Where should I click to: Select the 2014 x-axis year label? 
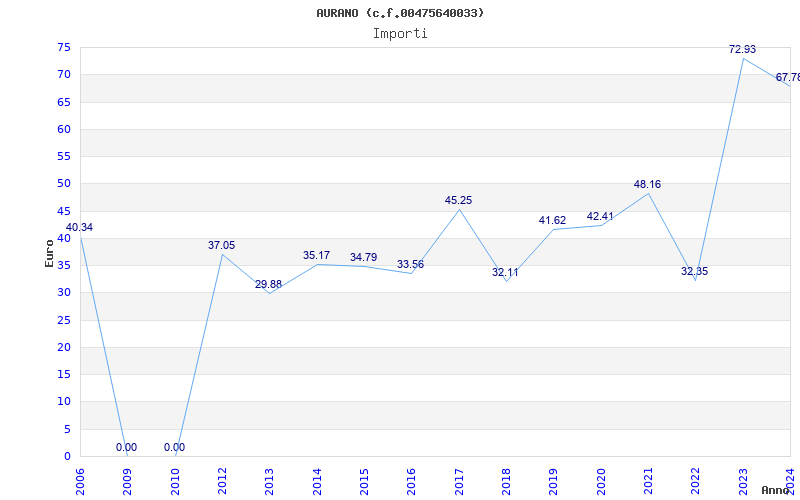click(317, 482)
